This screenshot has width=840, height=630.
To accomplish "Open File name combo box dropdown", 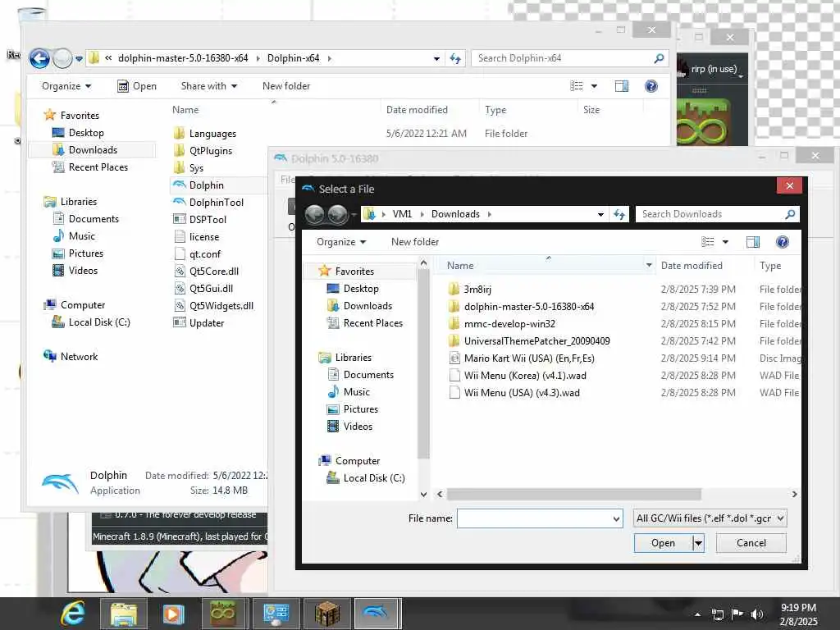I will point(616,518).
